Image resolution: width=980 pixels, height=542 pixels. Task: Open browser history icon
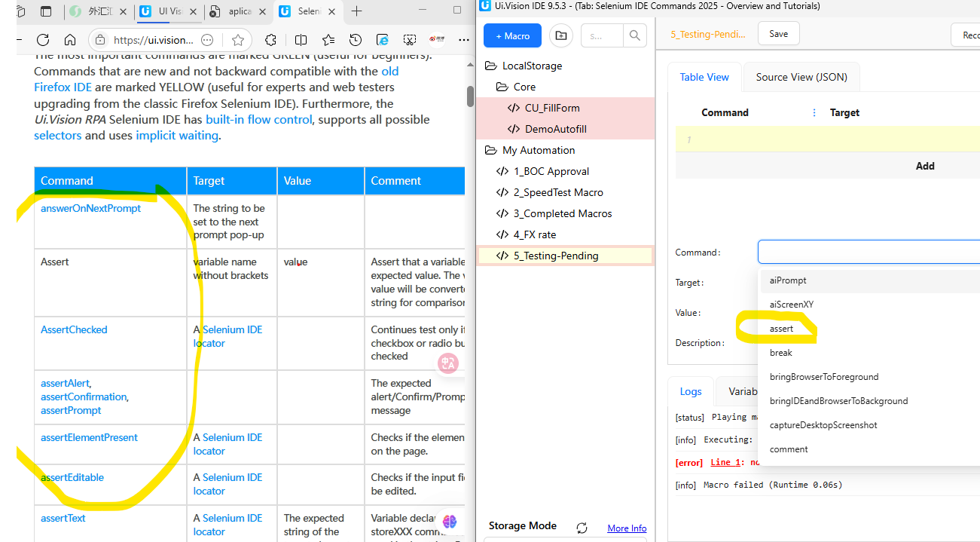tap(356, 40)
